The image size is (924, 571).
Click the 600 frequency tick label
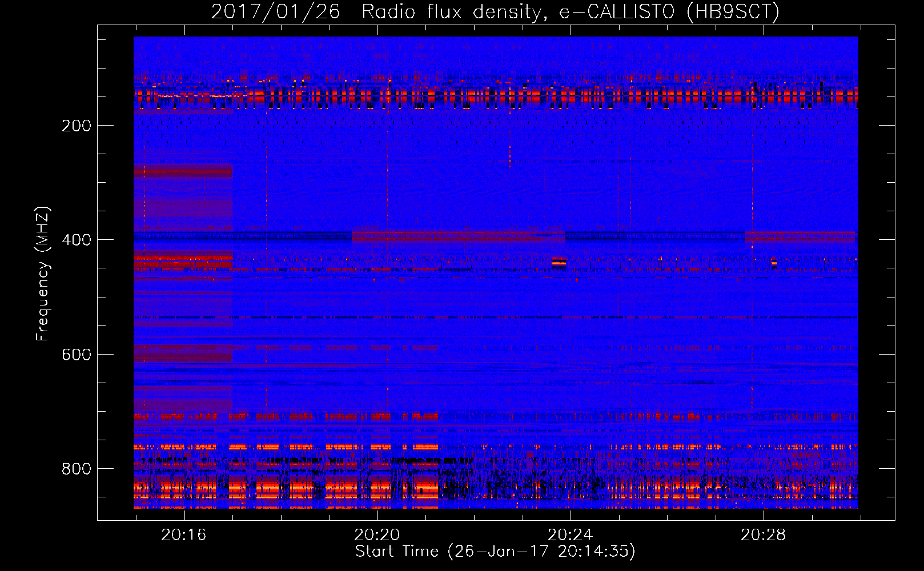[77, 355]
